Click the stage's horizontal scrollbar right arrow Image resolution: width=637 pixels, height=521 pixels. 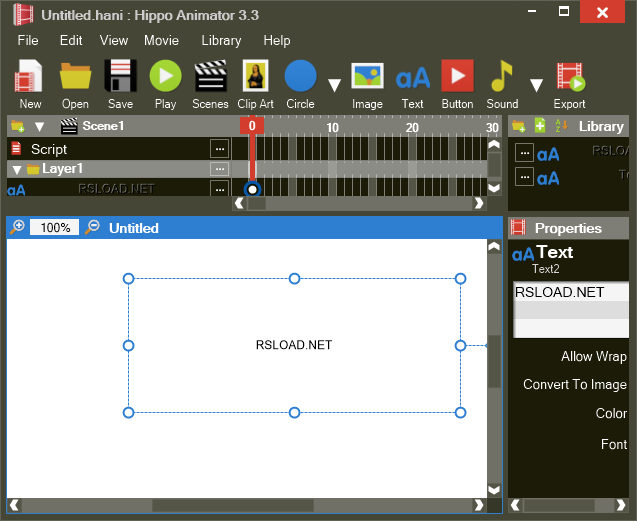coord(479,505)
